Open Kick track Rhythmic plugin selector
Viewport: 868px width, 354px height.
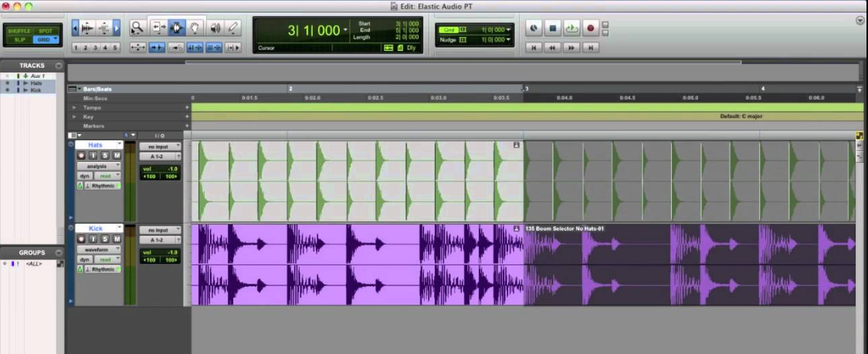[x=102, y=270]
